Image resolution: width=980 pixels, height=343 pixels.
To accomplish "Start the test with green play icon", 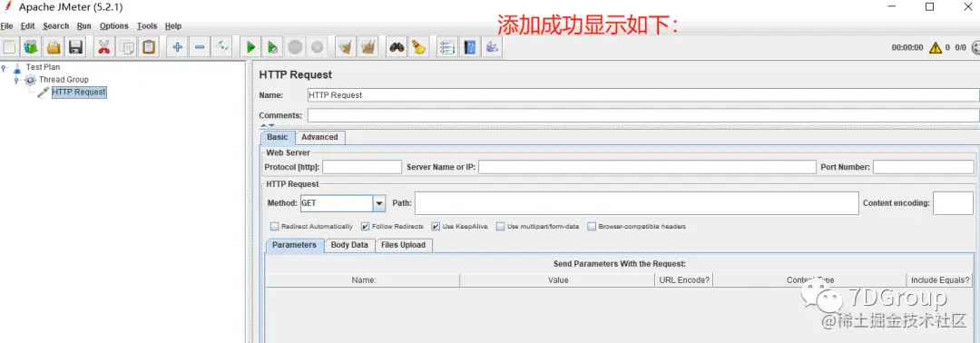I will (250, 47).
